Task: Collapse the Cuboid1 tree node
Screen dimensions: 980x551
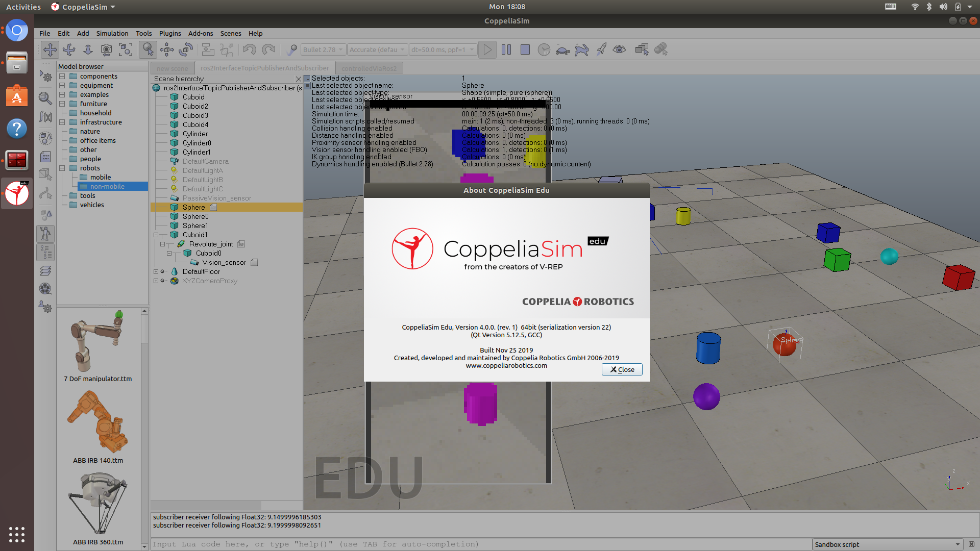Action: pyautogui.click(x=156, y=235)
